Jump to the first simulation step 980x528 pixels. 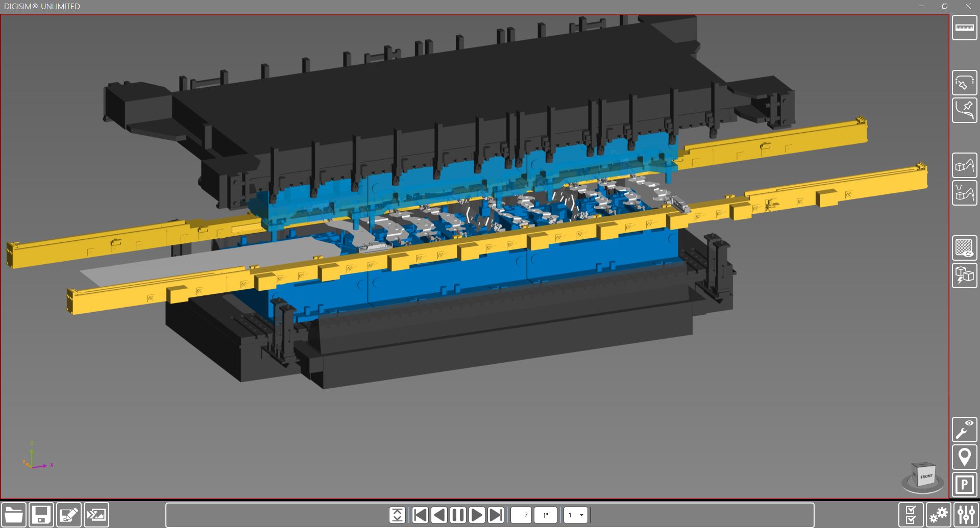click(420, 515)
